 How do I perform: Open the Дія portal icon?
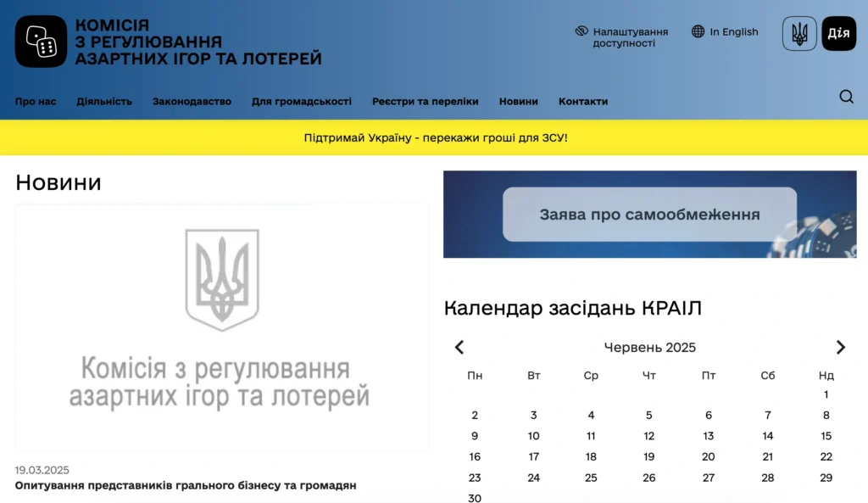point(838,34)
